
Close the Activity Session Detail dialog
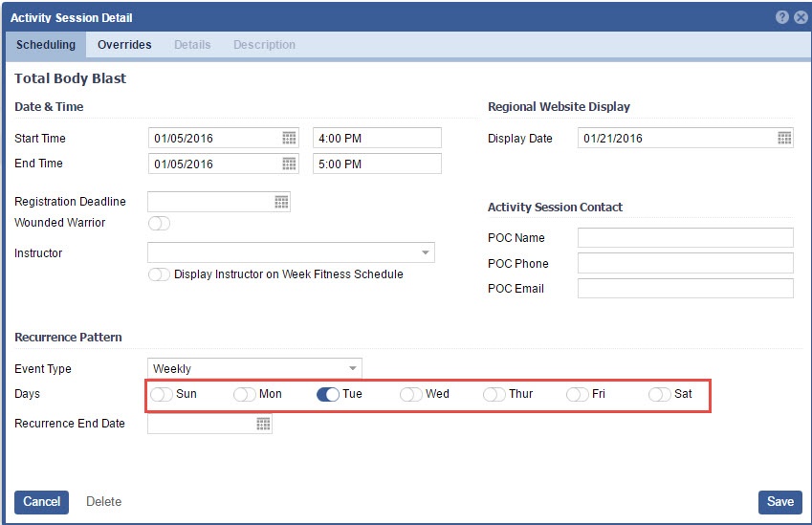[x=801, y=17]
